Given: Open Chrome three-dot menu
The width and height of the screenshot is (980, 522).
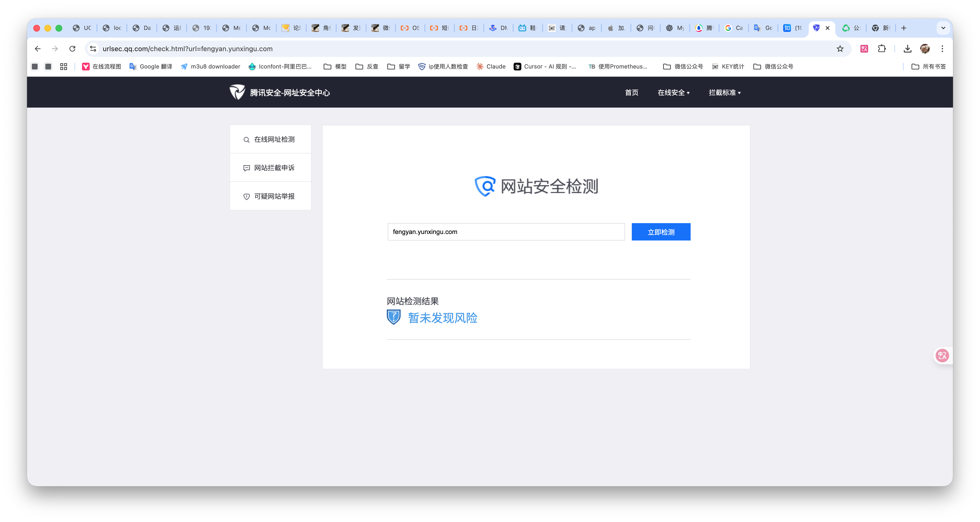Looking at the screenshot, I should tap(942, 49).
